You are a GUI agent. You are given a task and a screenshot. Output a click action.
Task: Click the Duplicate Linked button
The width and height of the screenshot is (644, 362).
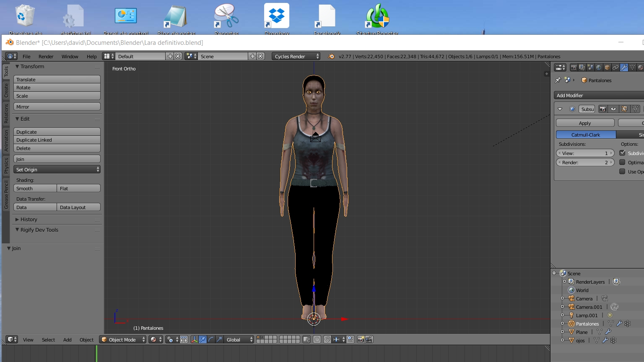(x=57, y=140)
